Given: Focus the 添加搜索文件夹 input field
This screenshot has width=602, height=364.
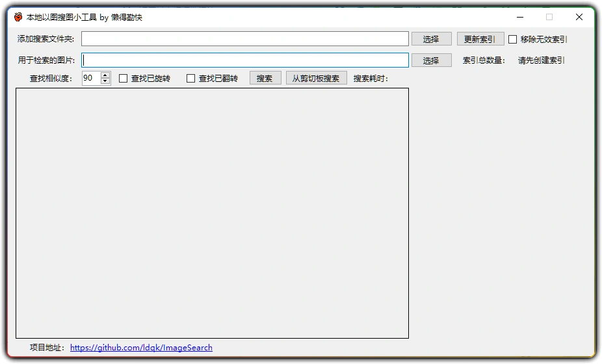Looking at the screenshot, I should point(245,39).
